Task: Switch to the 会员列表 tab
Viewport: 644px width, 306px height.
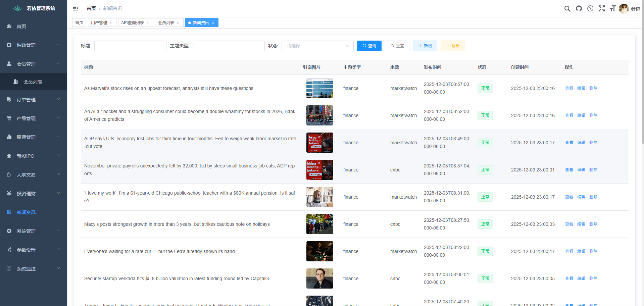Action: tap(166, 23)
